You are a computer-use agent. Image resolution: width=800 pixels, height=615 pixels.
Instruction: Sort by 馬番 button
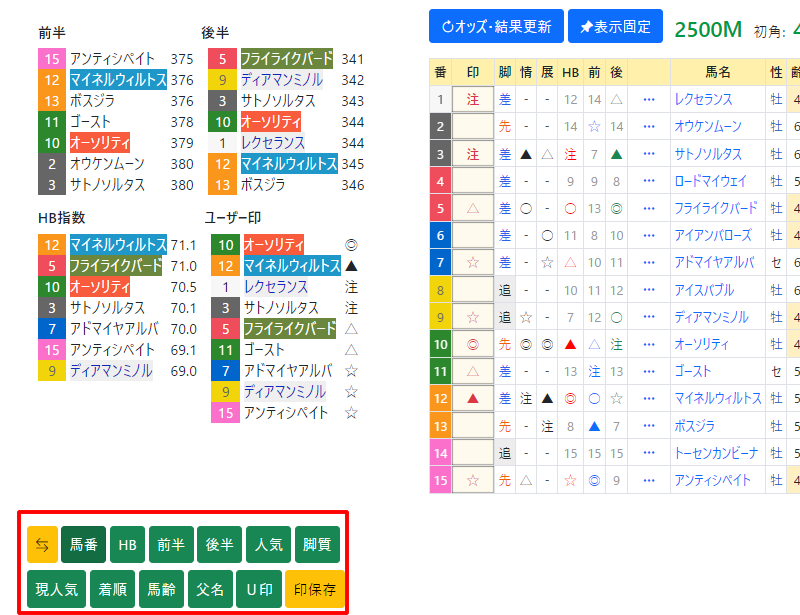83,545
